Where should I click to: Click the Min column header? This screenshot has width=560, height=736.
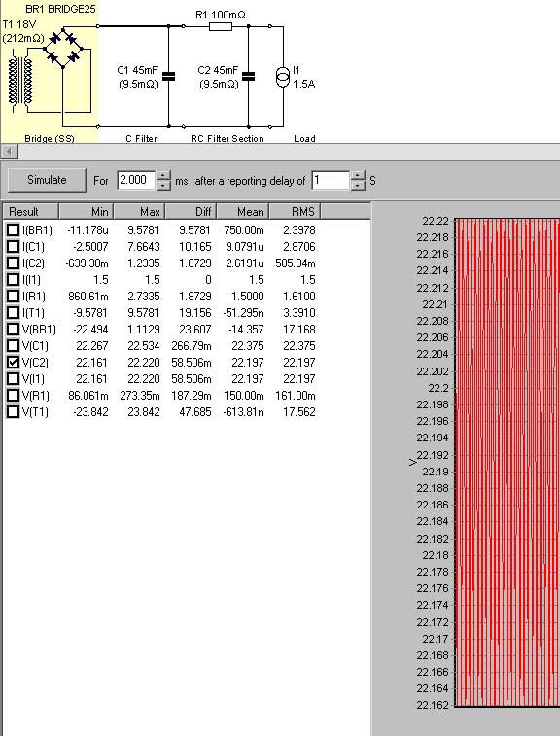click(86, 212)
